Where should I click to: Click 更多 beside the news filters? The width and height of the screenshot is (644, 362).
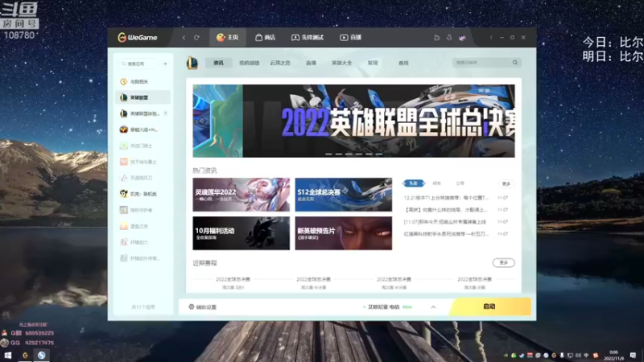(x=506, y=183)
